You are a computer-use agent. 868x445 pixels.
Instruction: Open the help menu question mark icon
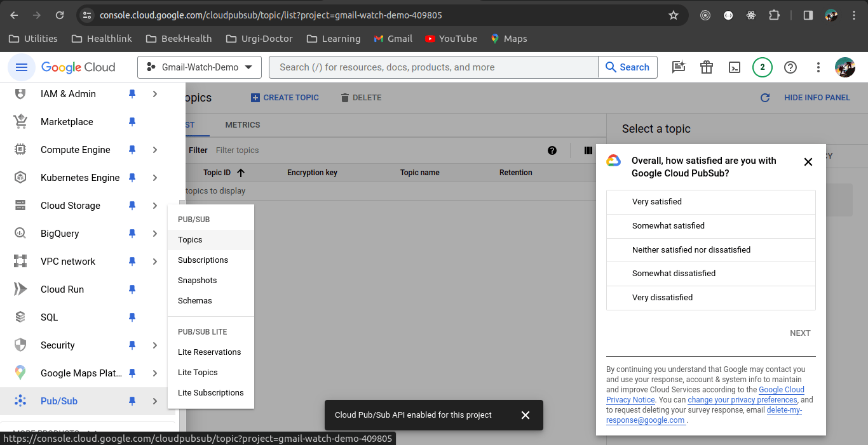click(790, 67)
